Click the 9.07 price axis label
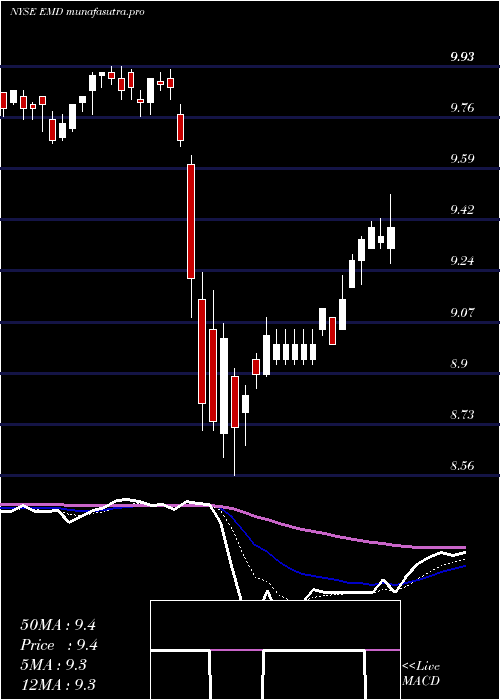The image size is (500, 700). [x=462, y=312]
